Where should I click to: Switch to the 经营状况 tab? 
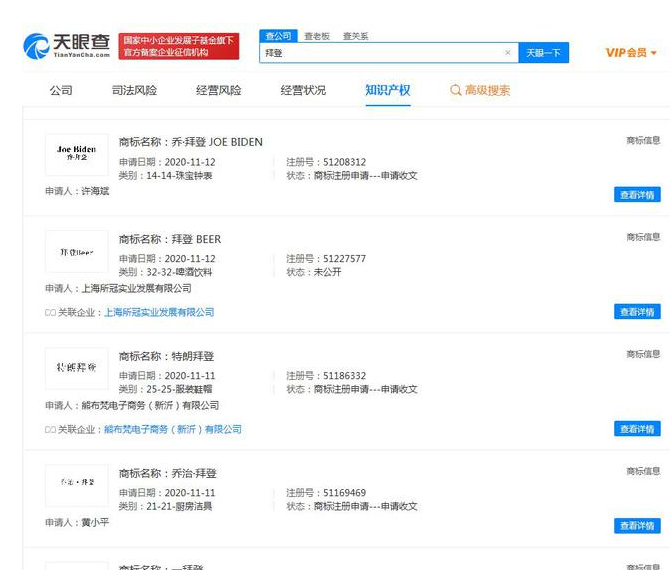click(x=303, y=90)
